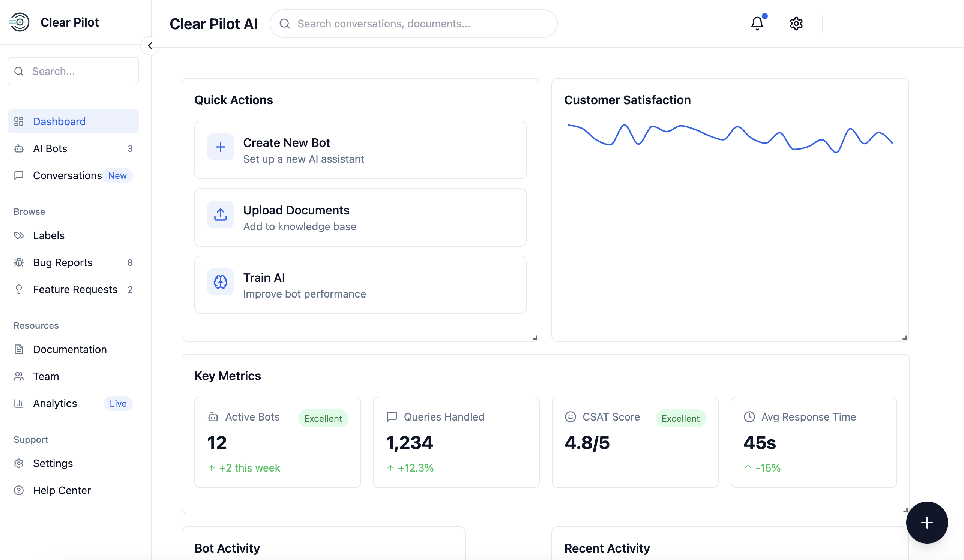The width and height of the screenshot is (964, 560).
Task: Collapse the sidebar with chevron arrow
Action: coord(150,46)
